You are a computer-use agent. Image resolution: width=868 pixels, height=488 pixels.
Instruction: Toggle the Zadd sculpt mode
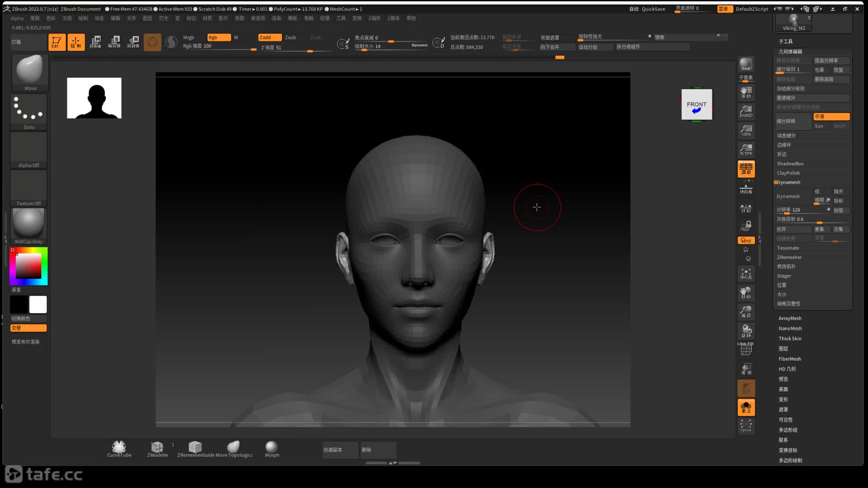point(270,38)
